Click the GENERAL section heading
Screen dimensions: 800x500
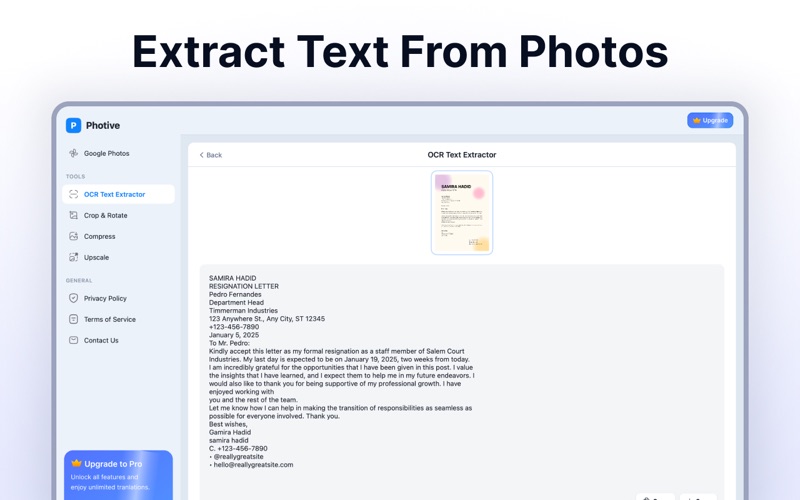pos(79,281)
